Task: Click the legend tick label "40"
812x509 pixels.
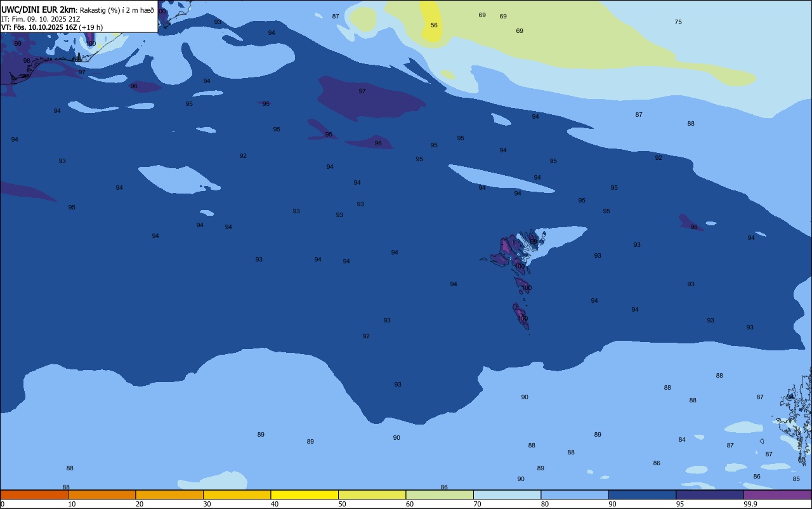Action: (275, 504)
